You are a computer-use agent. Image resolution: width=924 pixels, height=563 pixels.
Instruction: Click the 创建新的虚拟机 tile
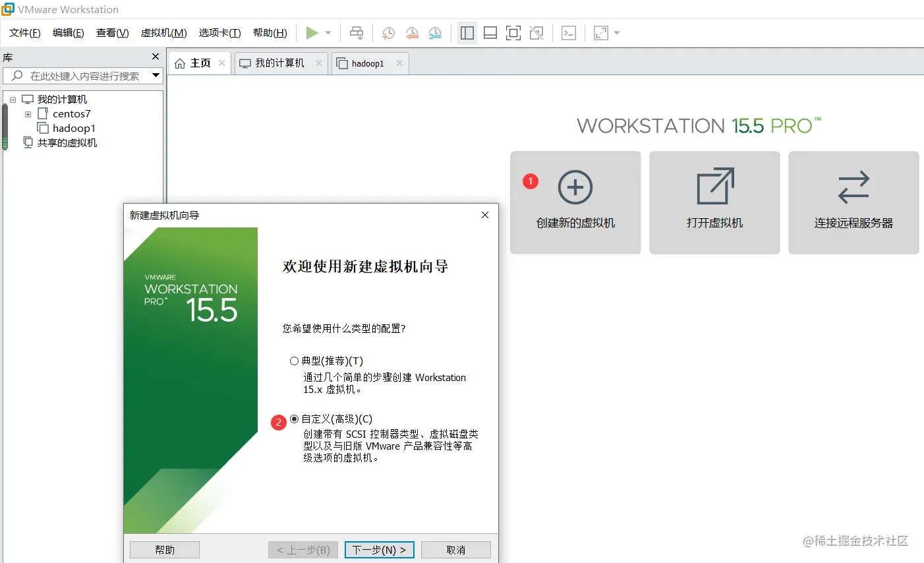575,202
